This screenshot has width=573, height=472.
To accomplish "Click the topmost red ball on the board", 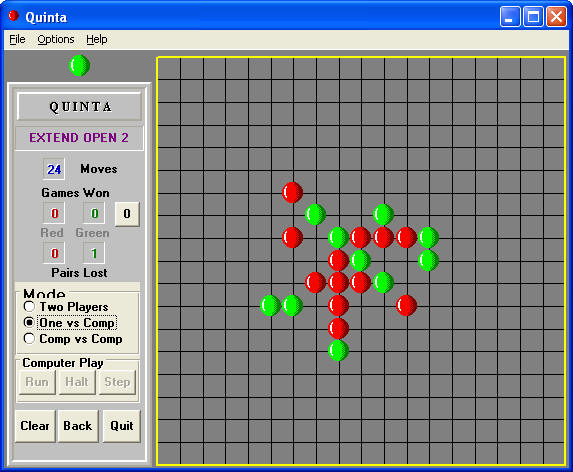I will (x=292, y=192).
